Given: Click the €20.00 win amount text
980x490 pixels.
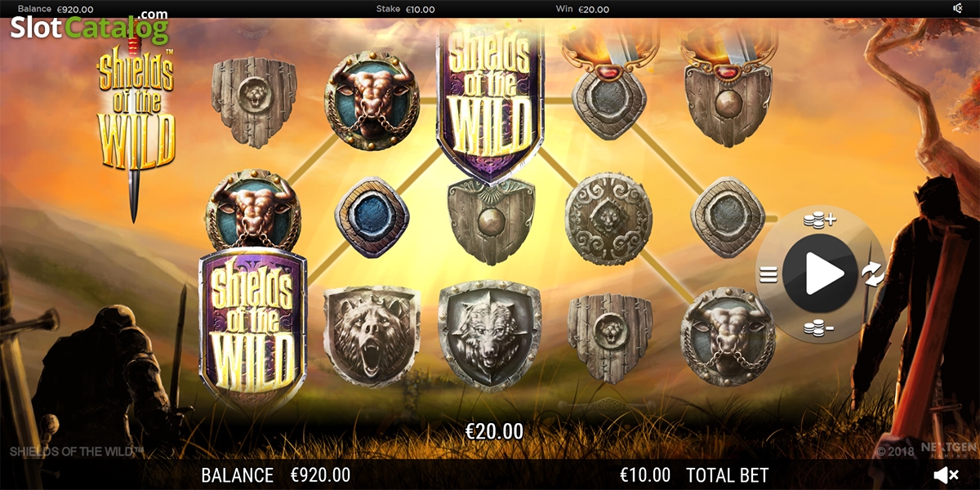Looking at the screenshot, I should click(494, 431).
